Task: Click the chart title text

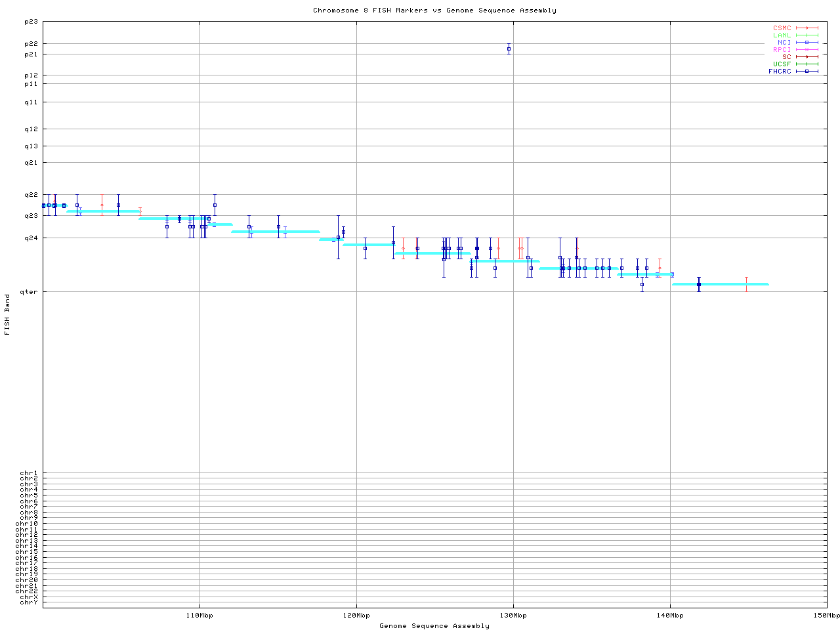Action: 434,10
